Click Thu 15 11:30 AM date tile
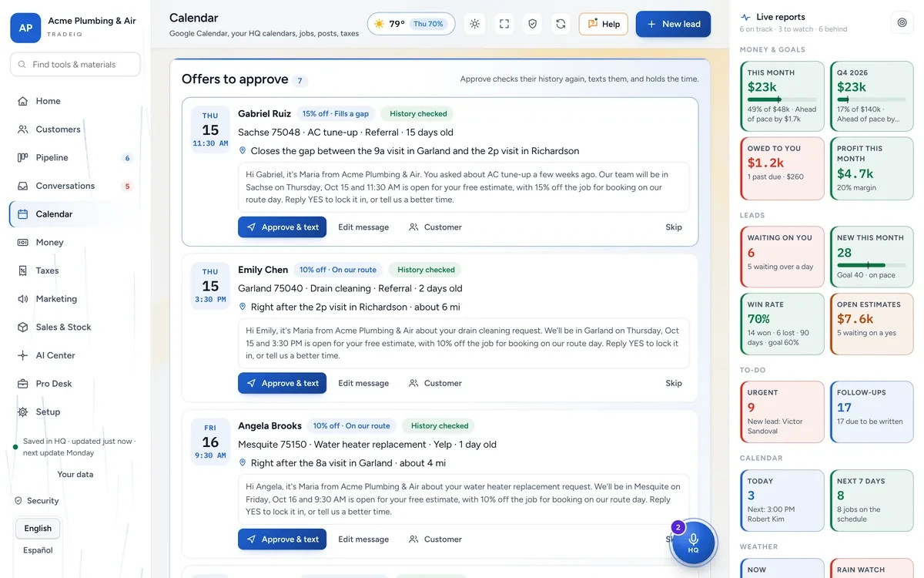924x578 pixels. [x=210, y=129]
